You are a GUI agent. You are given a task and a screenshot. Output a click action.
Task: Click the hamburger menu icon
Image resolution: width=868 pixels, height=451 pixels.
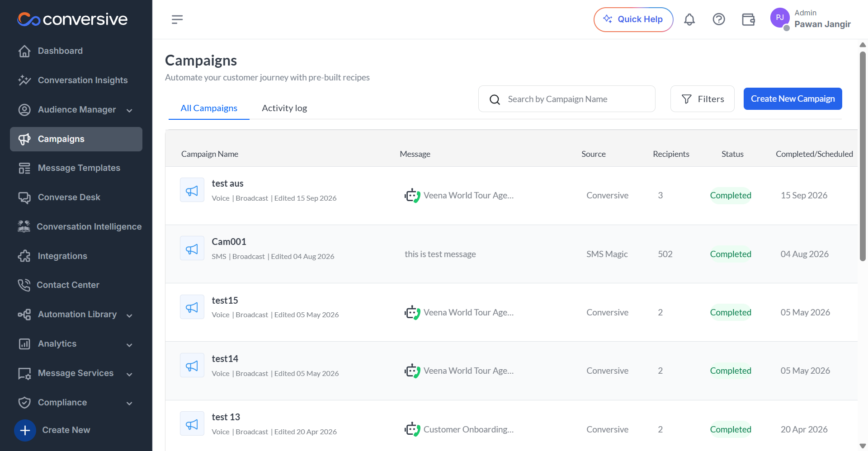[x=177, y=19]
